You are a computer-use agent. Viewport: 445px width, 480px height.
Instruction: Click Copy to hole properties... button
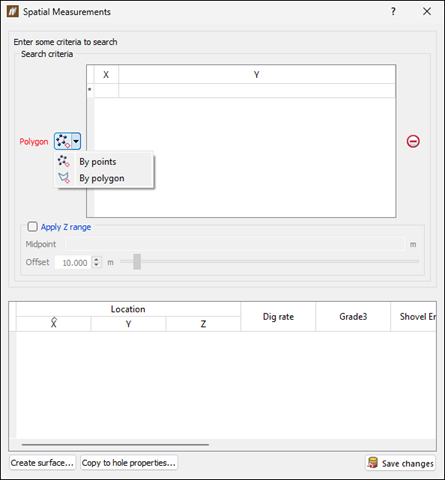coord(129,463)
